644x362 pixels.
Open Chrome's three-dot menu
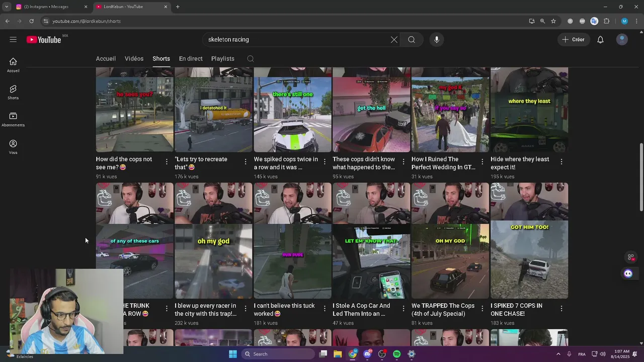tap(636, 21)
